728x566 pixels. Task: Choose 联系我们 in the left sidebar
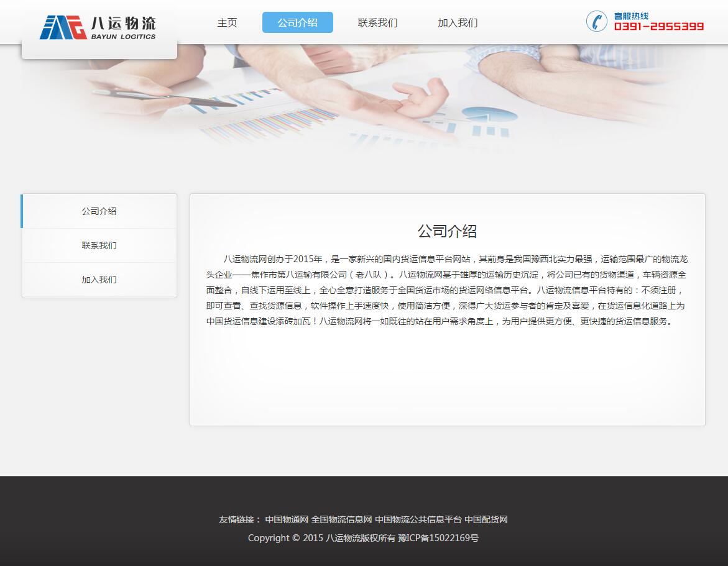[99, 245]
